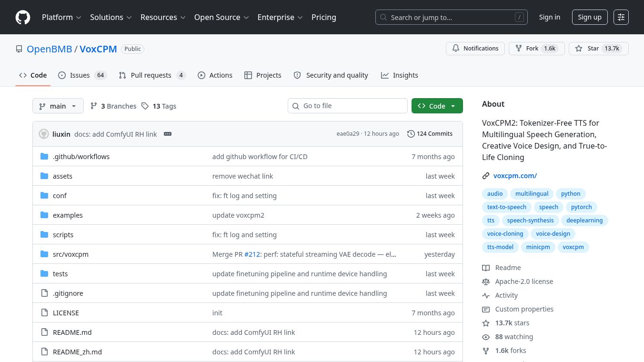Click the Custom properties icon
The width and height of the screenshot is (644, 362).
[486, 309]
